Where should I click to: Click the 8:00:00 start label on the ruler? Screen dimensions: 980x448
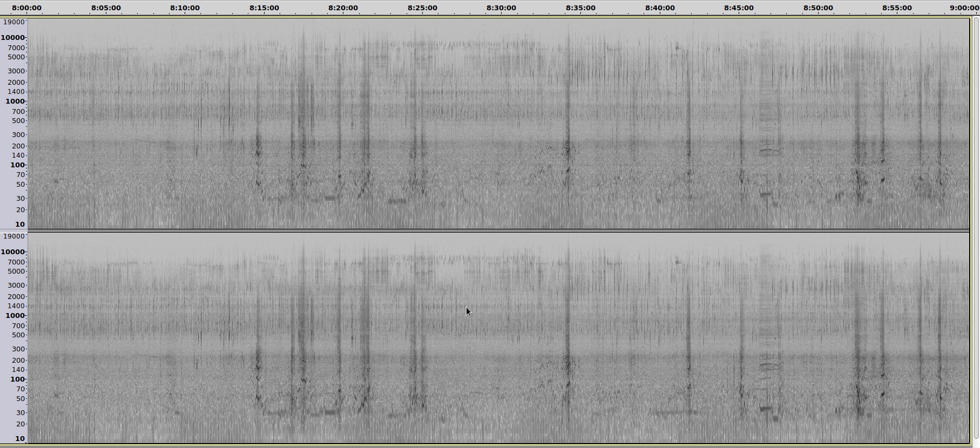pyautogui.click(x=26, y=8)
